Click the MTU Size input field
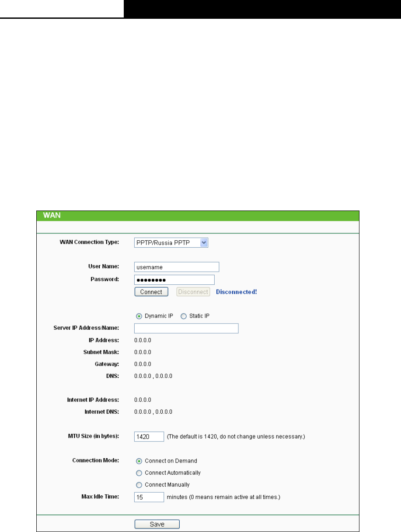This screenshot has width=401, height=532. [x=149, y=436]
